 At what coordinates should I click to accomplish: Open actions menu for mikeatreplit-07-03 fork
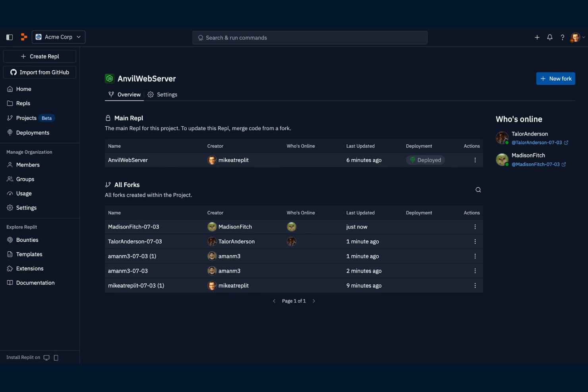click(x=475, y=285)
